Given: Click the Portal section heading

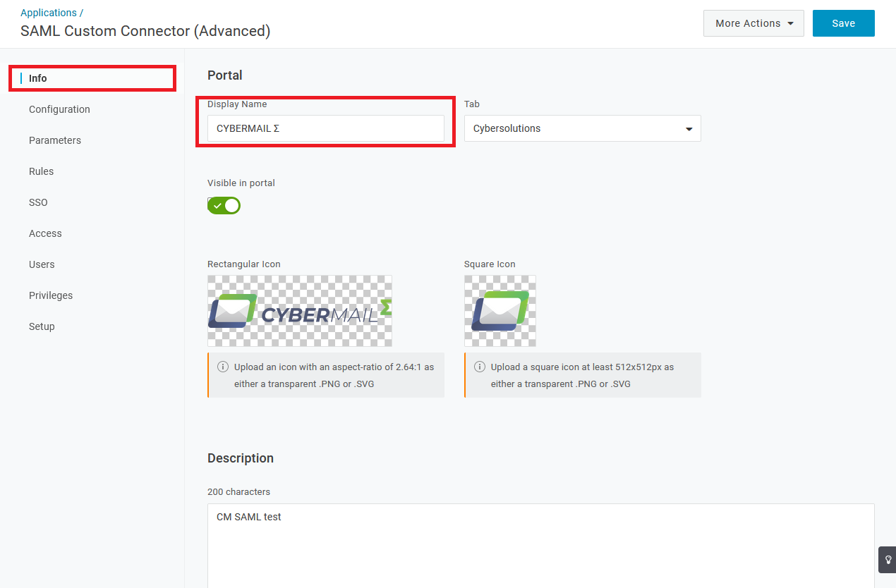Looking at the screenshot, I should 225,75.
